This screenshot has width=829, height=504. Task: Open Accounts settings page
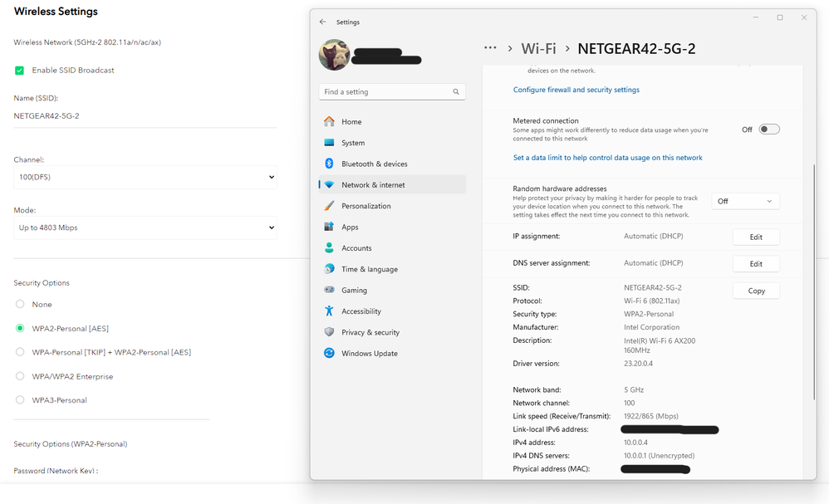[392, 247]
